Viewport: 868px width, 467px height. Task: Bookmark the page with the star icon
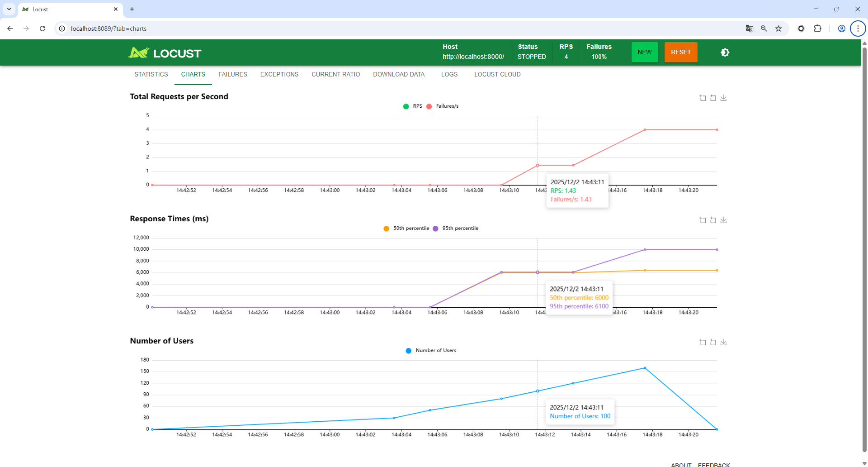pyautogui.click(x=778, y=28)
